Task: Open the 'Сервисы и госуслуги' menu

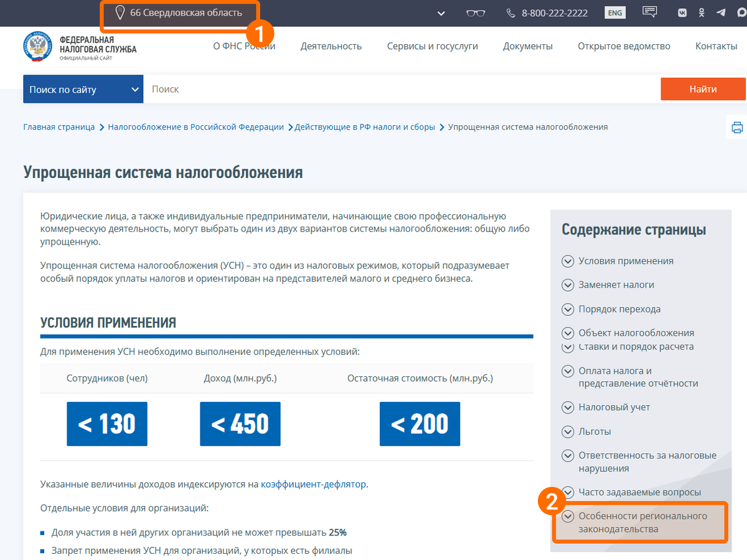Action: [x=432, y=45]
